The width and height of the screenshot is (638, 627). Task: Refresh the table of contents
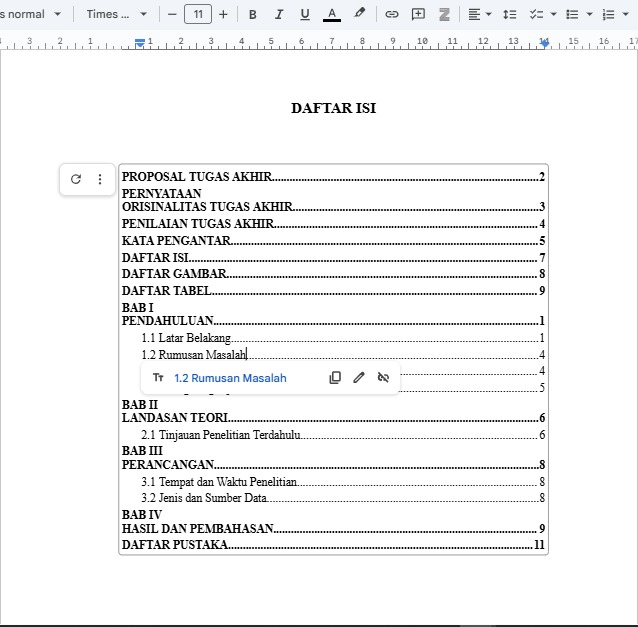[x=76, y=179]
